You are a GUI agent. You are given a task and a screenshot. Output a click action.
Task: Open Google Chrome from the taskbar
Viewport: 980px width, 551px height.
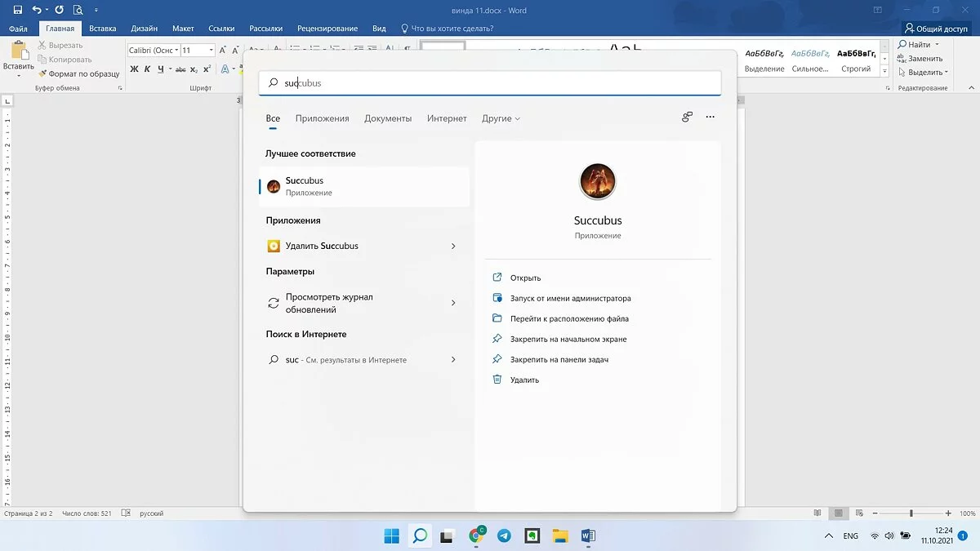(476, 536)
